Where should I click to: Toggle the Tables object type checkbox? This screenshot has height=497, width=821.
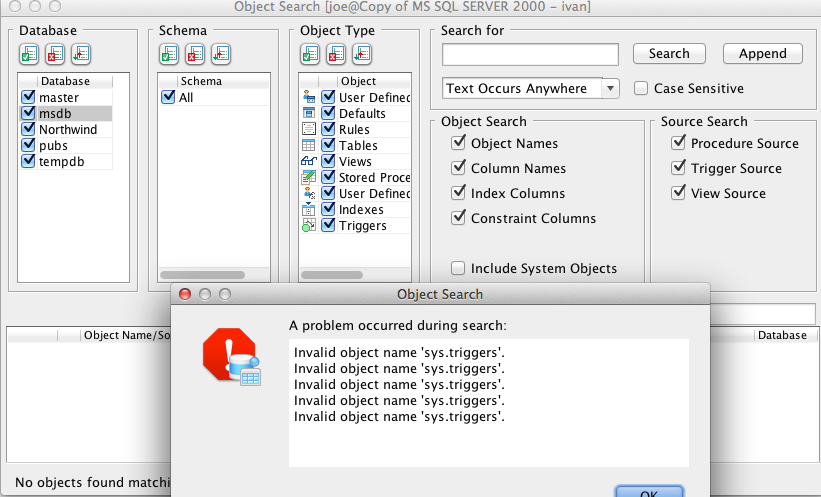(x=328, y=145)
